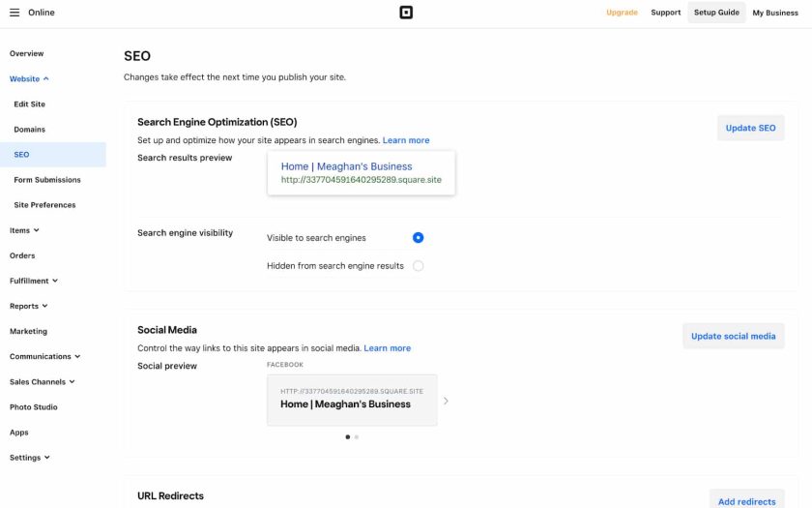This screenshot has width=812, height=508.
Task: Select Visible to search engines radio
Action: point(418,237)
